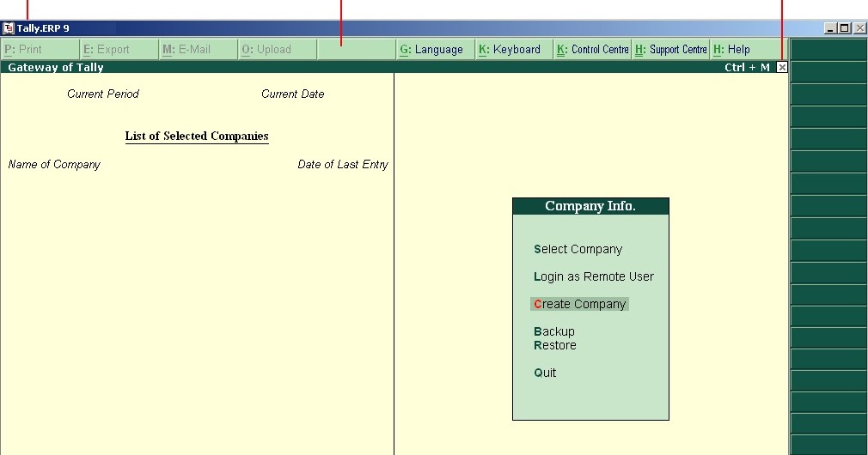The width and height of the screenshot is (868, 455).
Task: Minimize the Tally.ERP 9 window
Action: click(x=830, y=28)
